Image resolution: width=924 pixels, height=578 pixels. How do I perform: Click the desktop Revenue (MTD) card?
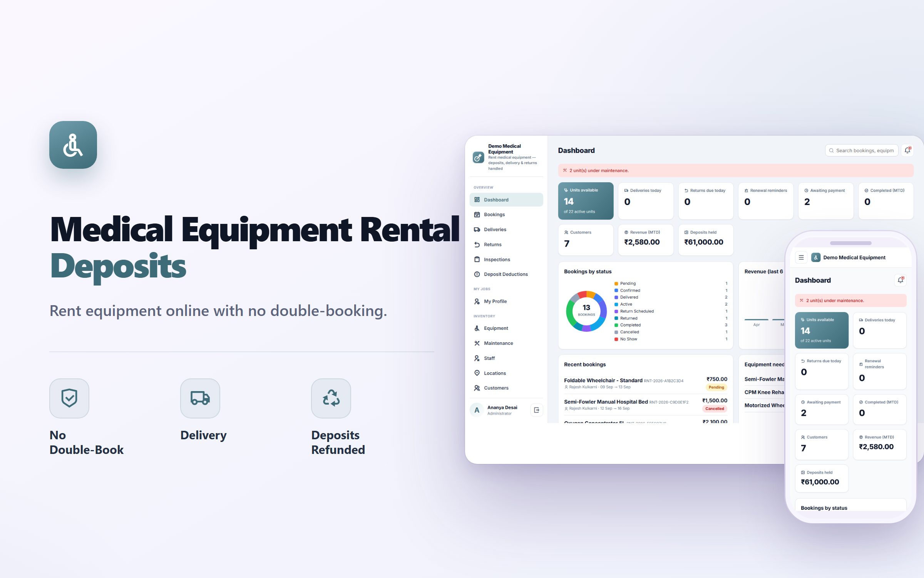[646, 240]
